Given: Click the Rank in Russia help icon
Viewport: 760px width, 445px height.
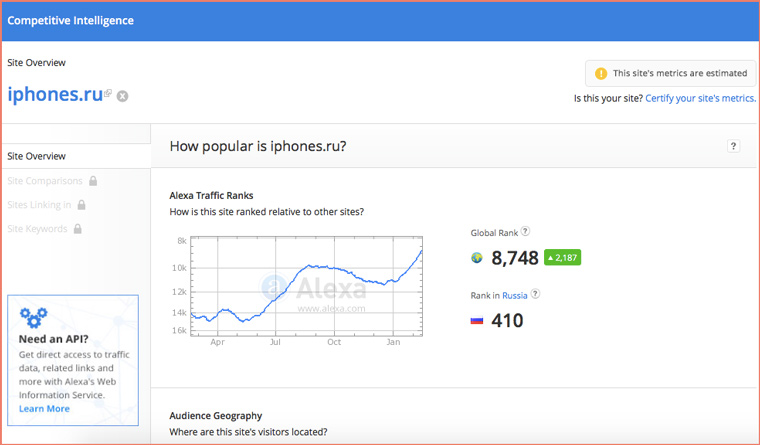Looking at the screenshot, I should [x=535, y=294].
